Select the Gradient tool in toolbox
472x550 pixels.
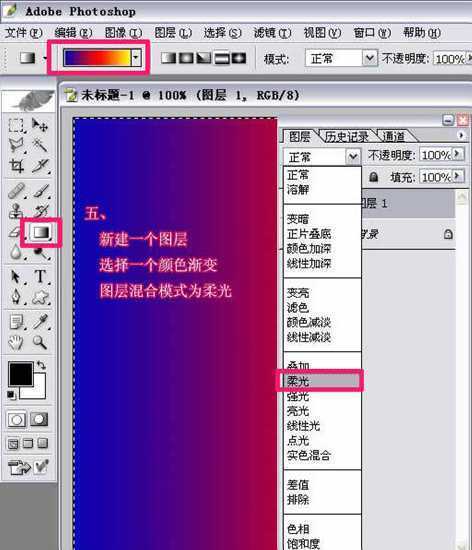click(x=41, y=232)
